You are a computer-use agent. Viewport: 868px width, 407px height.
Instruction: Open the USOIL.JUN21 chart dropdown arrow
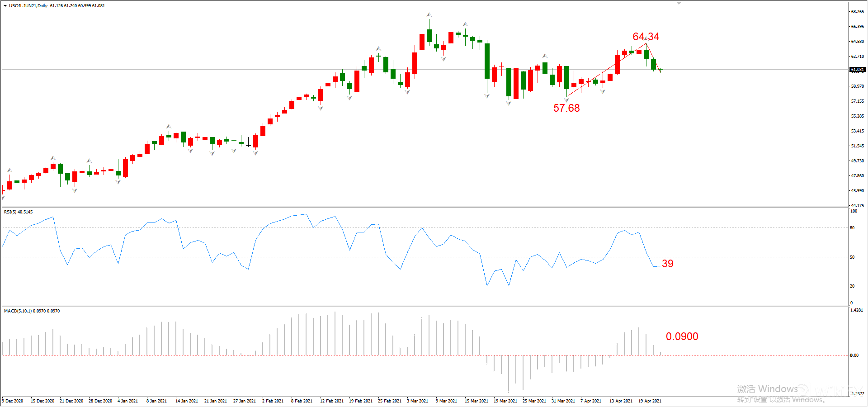coord(5,6)
